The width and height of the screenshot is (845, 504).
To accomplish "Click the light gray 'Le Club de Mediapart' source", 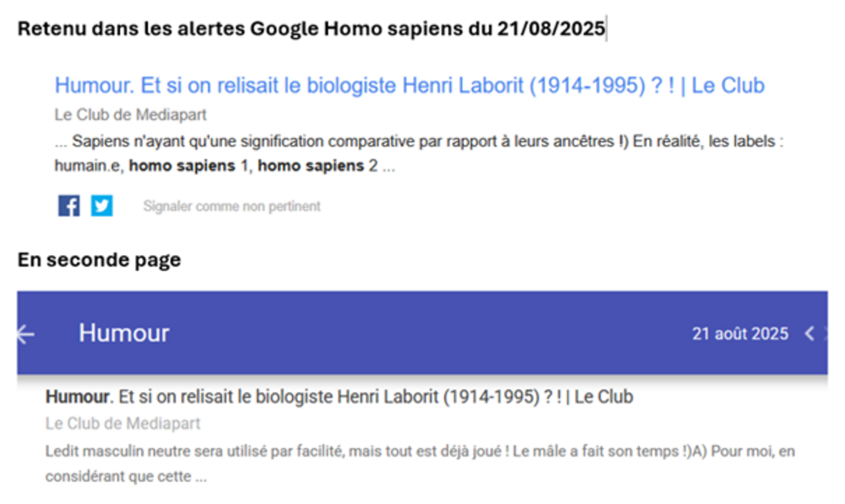I will pos(123,423).
